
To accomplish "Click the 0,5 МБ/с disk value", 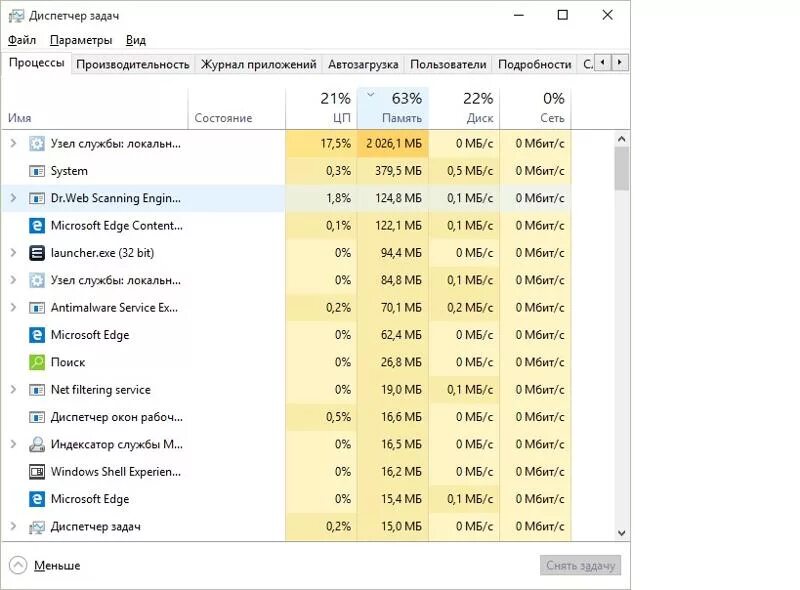I will (470, 171).
